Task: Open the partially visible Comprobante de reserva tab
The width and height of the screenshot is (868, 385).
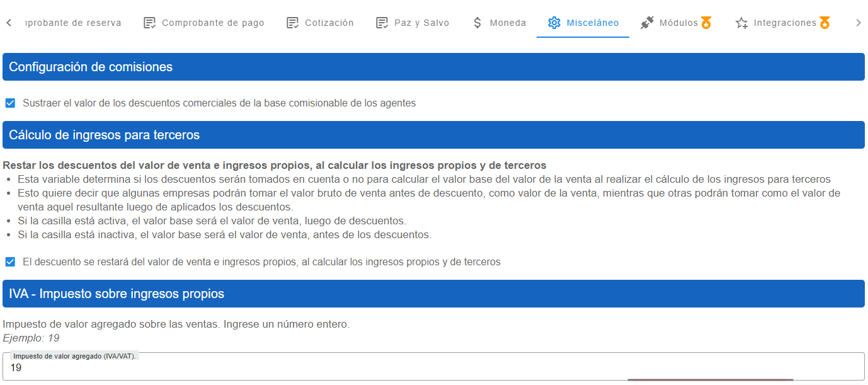Action: pos(72,23)
